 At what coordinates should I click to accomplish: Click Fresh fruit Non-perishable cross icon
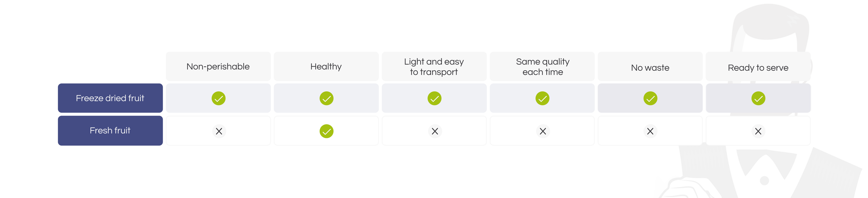point(219,131)
